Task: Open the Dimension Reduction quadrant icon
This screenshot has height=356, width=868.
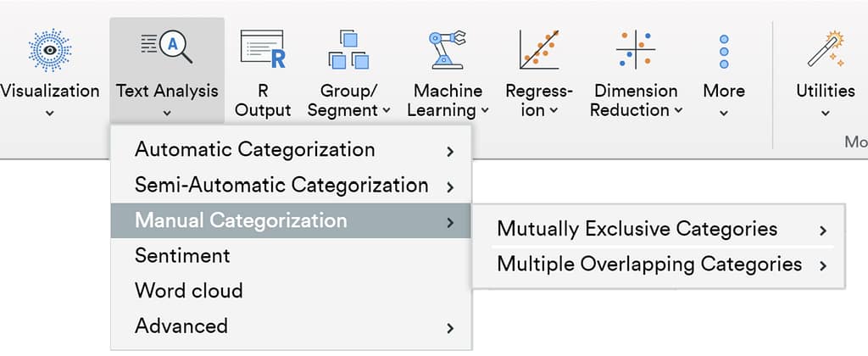Action: pyautogui.click(x=636, y=50)
